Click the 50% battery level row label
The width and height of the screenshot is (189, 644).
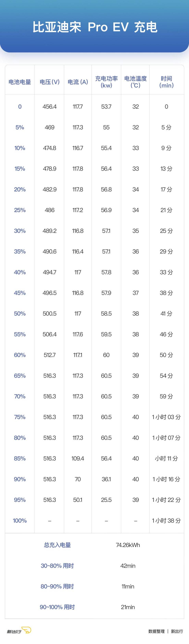20,314
